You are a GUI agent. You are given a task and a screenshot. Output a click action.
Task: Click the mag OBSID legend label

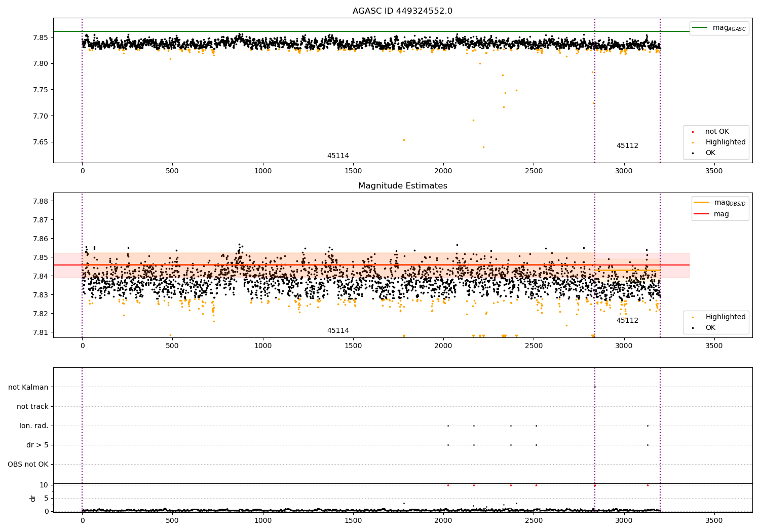(730, 203)
